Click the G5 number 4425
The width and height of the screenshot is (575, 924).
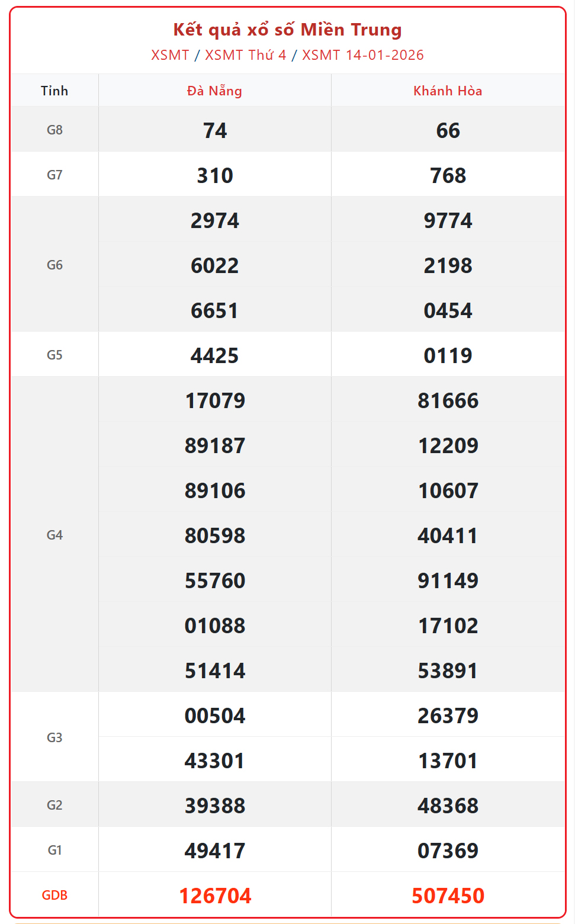(x=215, y=355)
